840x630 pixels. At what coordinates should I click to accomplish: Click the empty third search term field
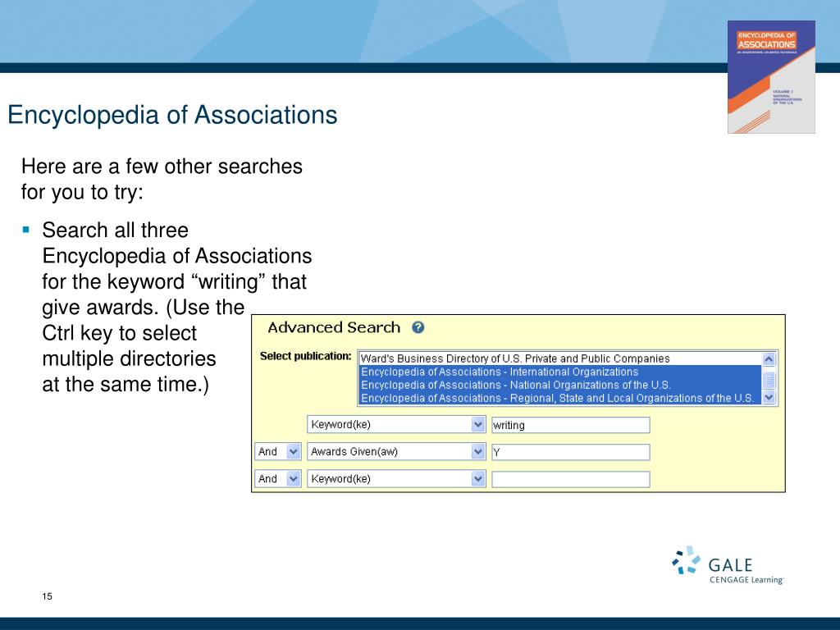(571, 479)
